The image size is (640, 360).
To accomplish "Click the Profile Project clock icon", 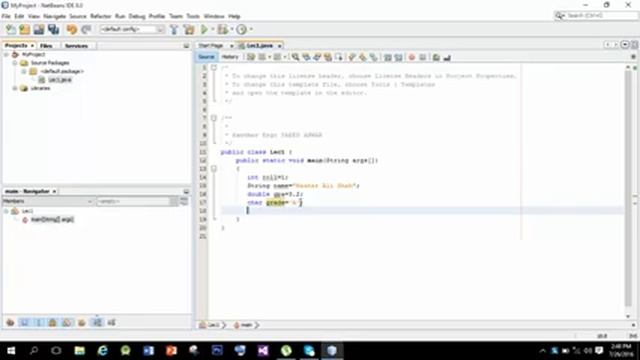I will (242, 29).
